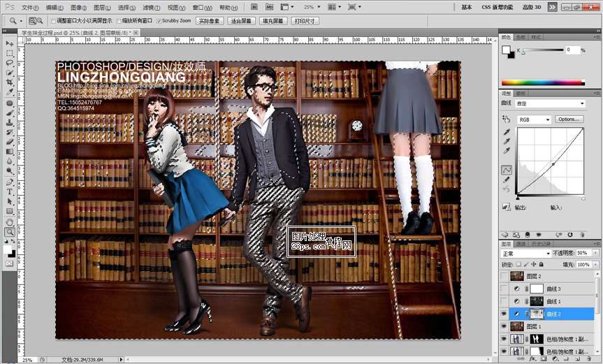Select the Brush tool

(x=10, y=113)
